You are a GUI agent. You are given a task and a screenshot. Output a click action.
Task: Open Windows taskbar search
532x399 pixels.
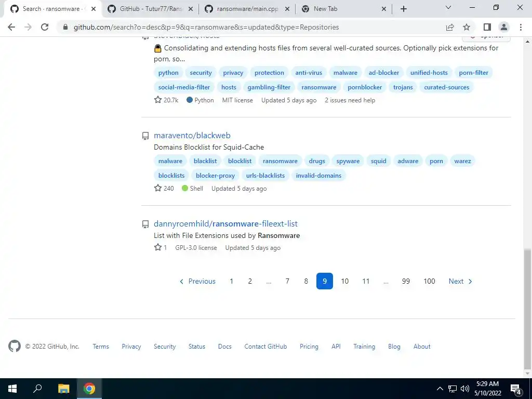pyautogui.click(x=37, y=389)
